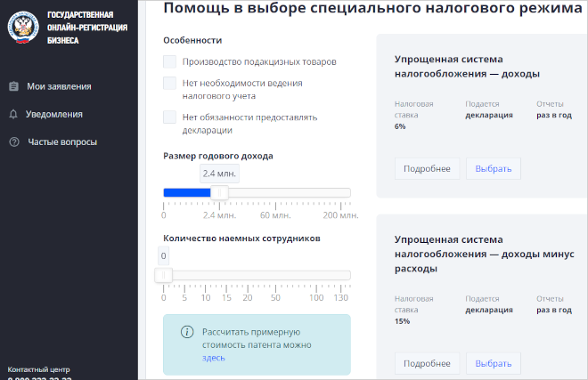
Task: Click the hired employees slider handle
Action: [164, 275]
